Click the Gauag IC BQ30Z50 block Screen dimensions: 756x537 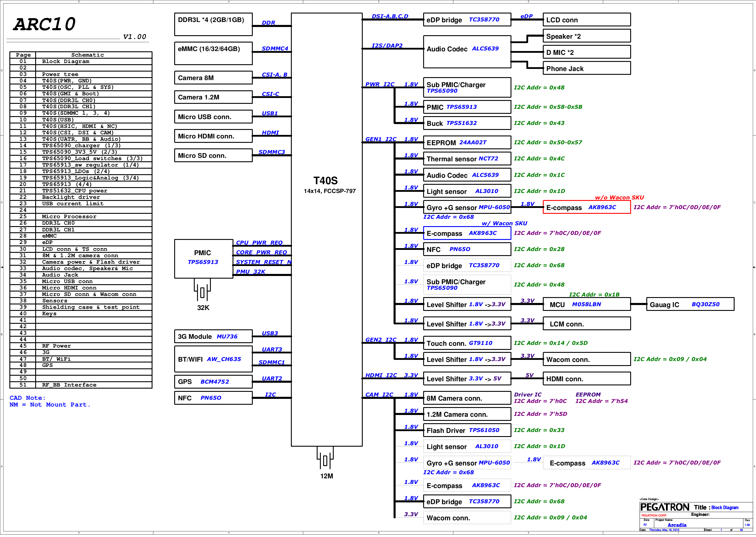pyautogui.click(x=690, y=304)
